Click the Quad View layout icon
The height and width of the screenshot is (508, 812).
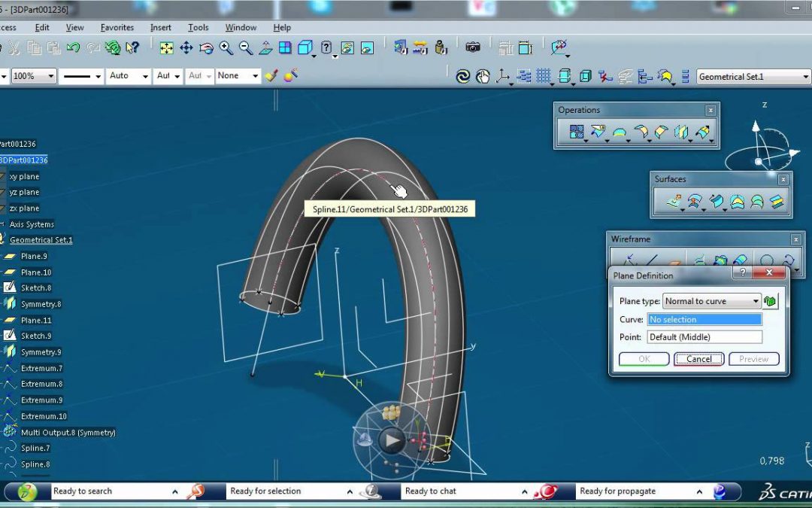click(x=285, y=48)
